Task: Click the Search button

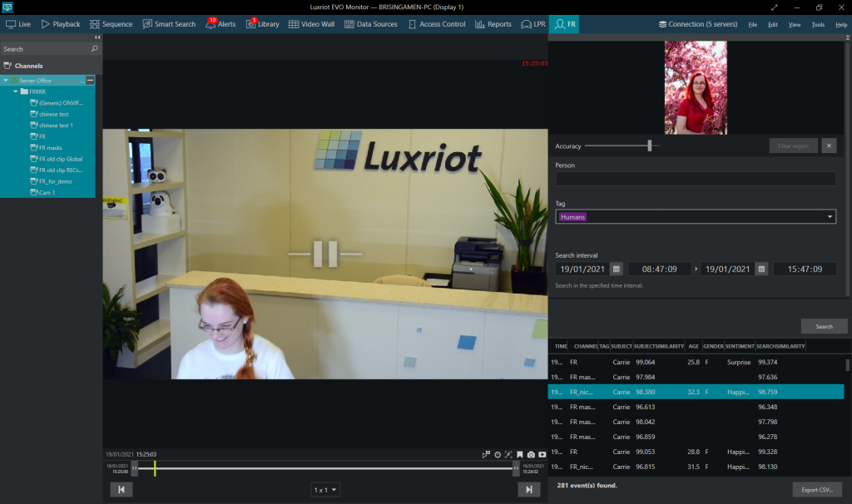Action: tap(824, 326)
